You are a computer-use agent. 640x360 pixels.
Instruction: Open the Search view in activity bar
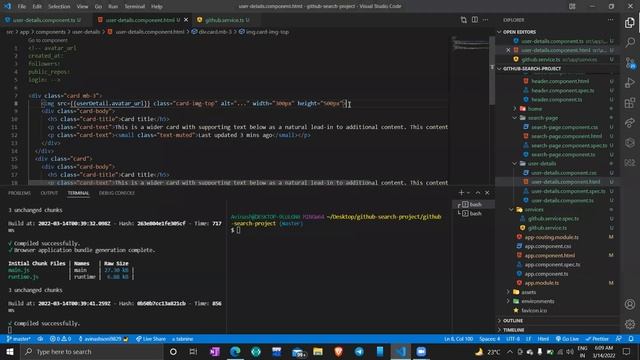630,42
